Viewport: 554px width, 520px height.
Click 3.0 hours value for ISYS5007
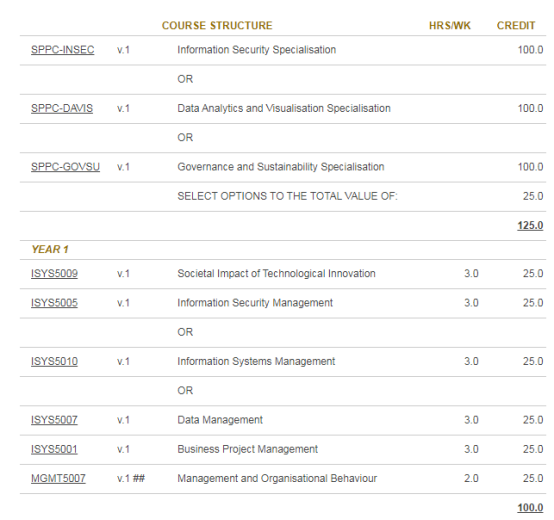(x=471, y=420)
